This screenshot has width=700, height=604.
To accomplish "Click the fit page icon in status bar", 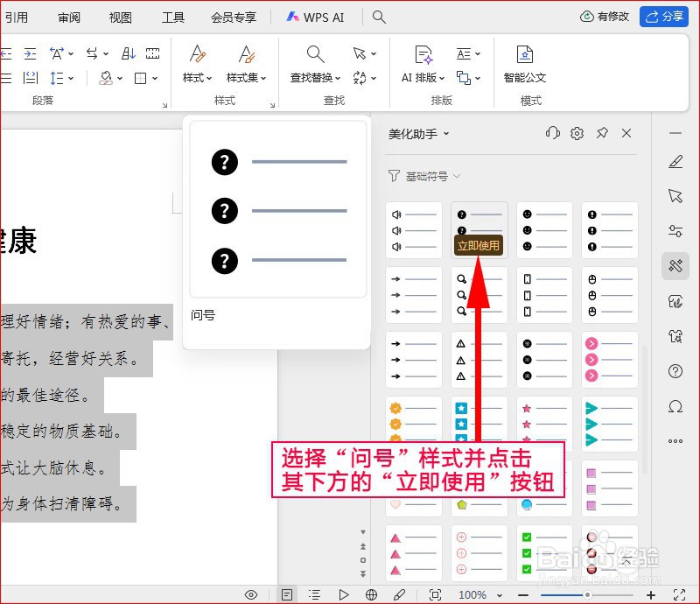I will (435, 594).
